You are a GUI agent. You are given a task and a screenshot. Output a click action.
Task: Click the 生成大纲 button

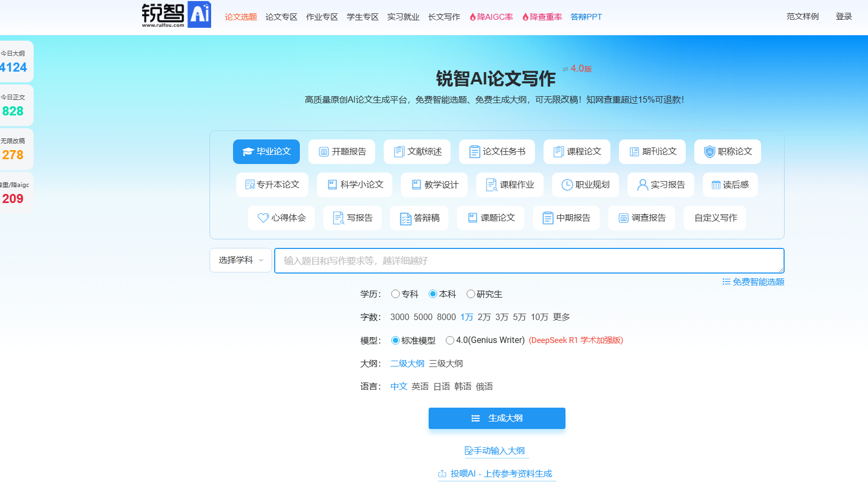pos(497,418)
